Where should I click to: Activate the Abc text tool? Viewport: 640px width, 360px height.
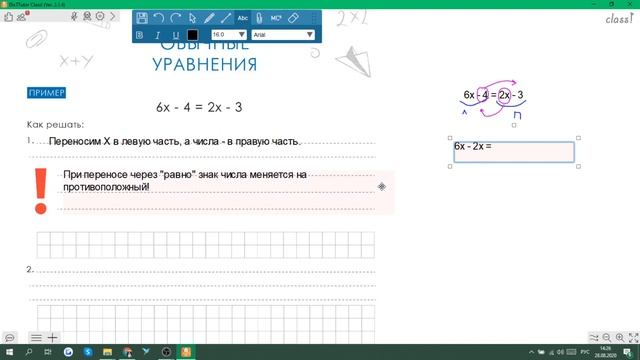click(242, 18)
